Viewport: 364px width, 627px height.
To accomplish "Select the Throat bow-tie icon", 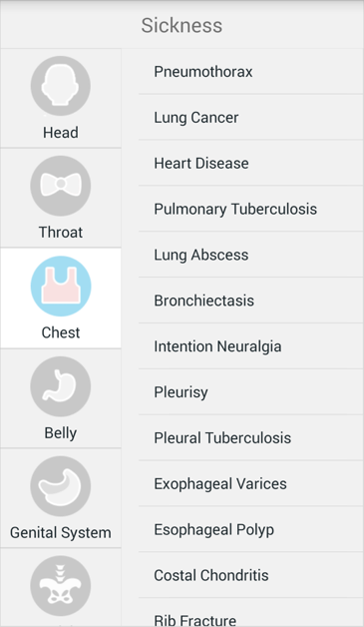I will coord(60,186).
